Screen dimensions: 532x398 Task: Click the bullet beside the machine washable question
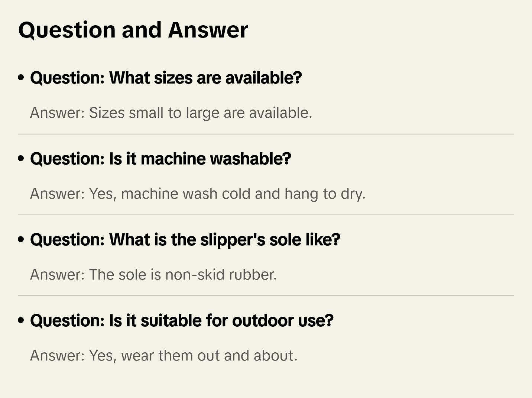click(x=21, y=159)
